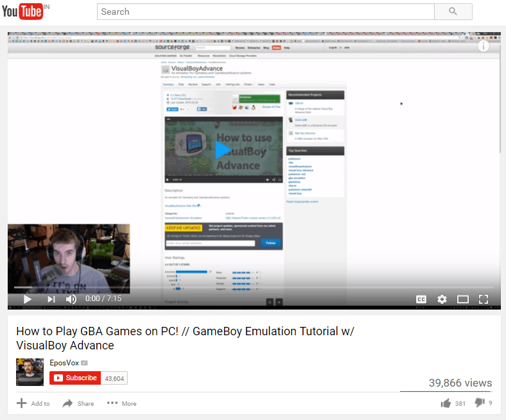Click the video title text
The height and width of the screenshot is (420, 506).
tap(185, 338)
